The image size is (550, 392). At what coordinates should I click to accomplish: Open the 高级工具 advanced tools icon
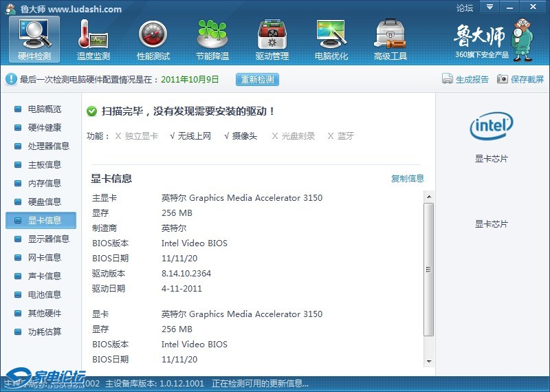click(390, 40)
